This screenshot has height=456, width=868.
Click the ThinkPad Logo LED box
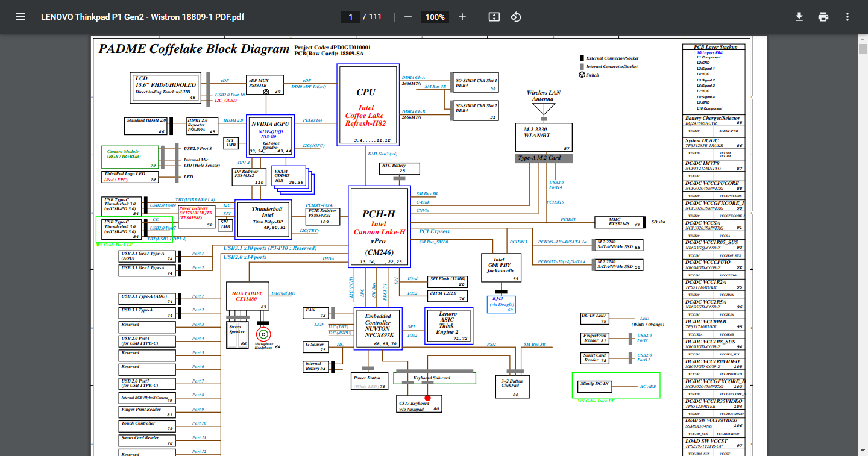[130, 176]
